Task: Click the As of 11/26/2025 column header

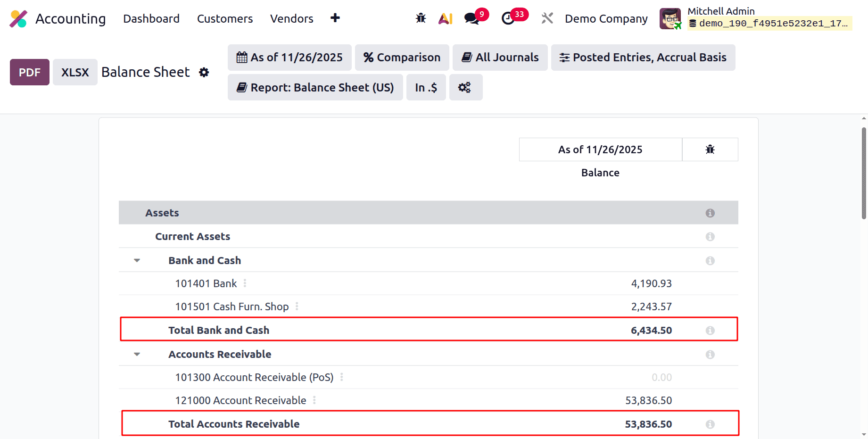Action: [x=600, y=149]
